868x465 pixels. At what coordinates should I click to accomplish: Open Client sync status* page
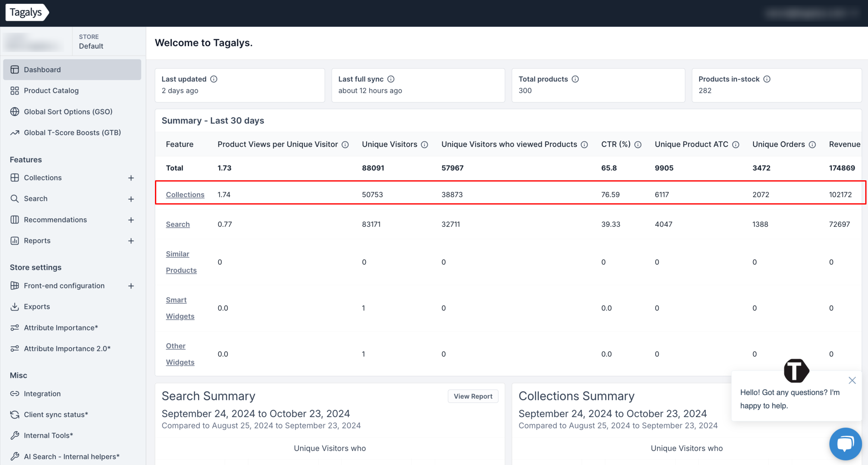click(56, 414)
